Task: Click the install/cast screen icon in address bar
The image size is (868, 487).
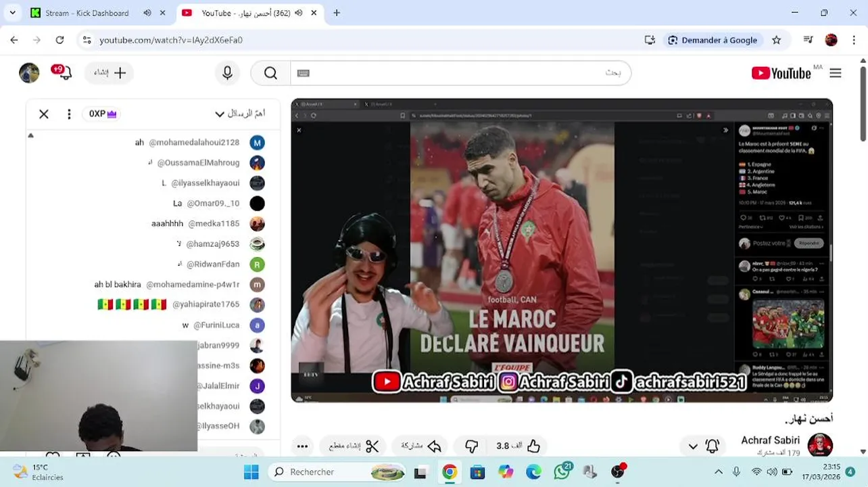Action: coord(650,40)
